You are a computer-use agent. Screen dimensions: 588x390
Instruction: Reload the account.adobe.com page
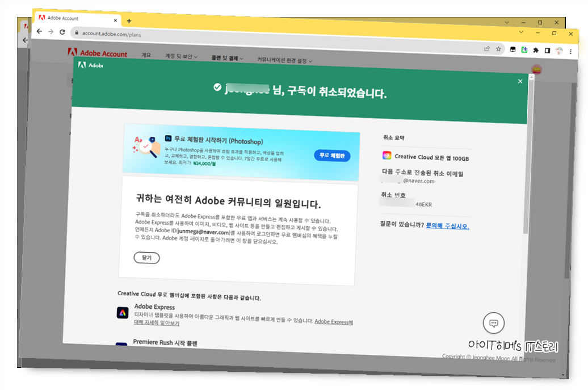62,32
